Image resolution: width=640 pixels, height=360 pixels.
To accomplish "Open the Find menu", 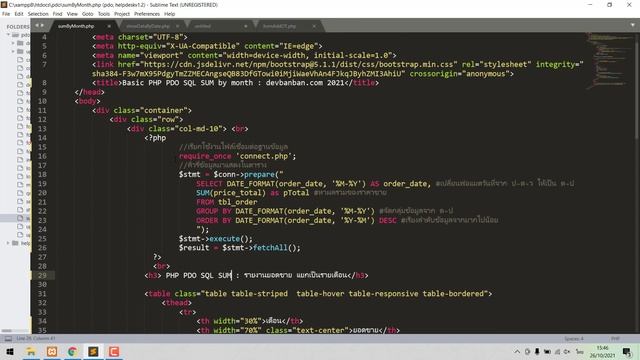I will pos(58,13).
